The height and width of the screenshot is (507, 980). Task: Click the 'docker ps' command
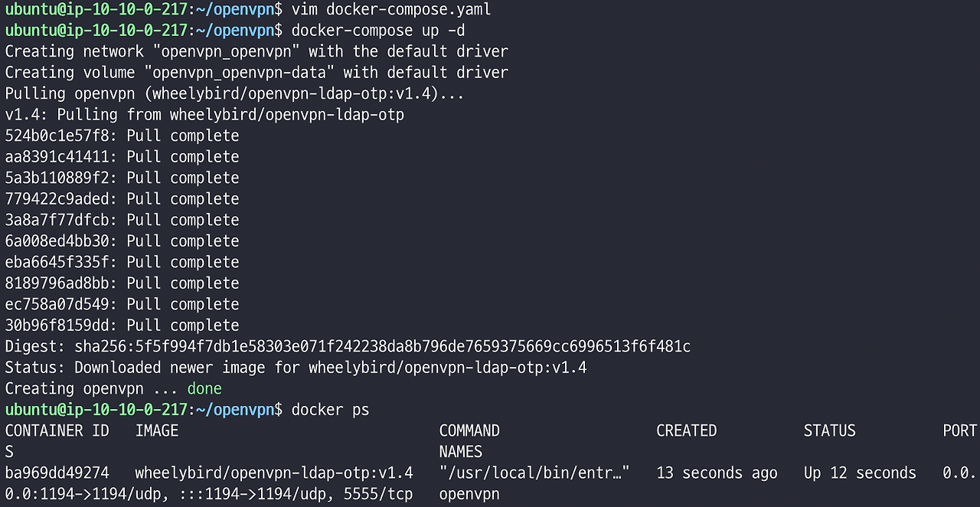point(331,410)
